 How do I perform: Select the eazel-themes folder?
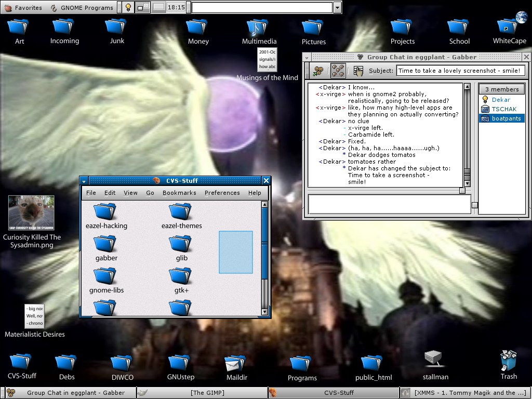click(181, 216)
